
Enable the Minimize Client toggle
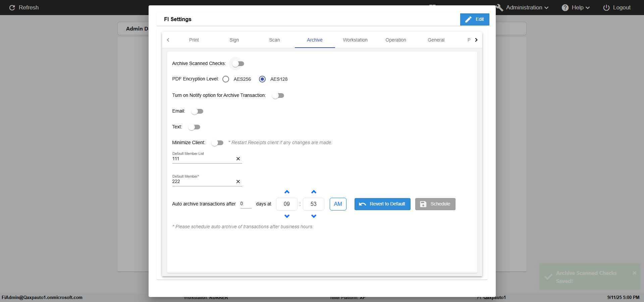pyautogui.click(x=217, y=143)
